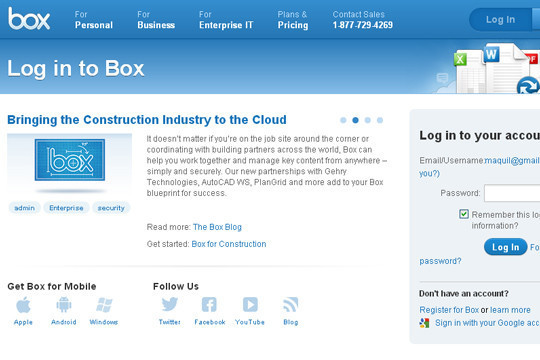Click the Android text label
This screenshot has height=360, width=540.
pyautogui.click(x=64, y=322)
